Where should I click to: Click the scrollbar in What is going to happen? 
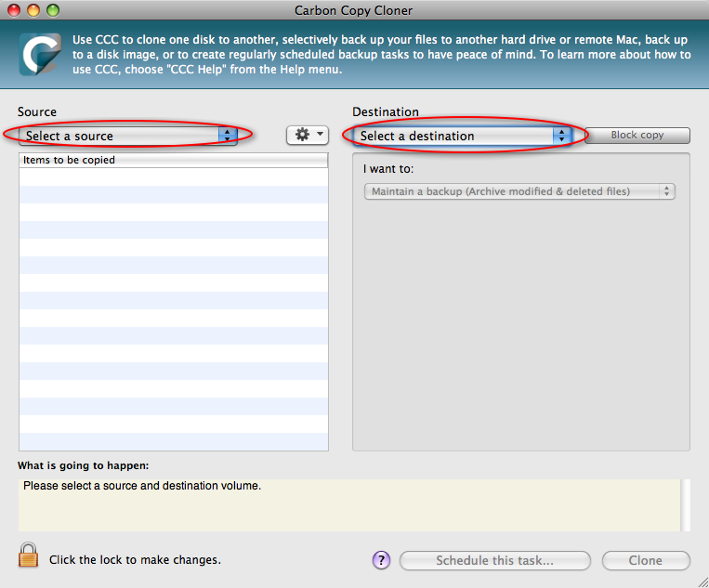click(x=686, y=504)
